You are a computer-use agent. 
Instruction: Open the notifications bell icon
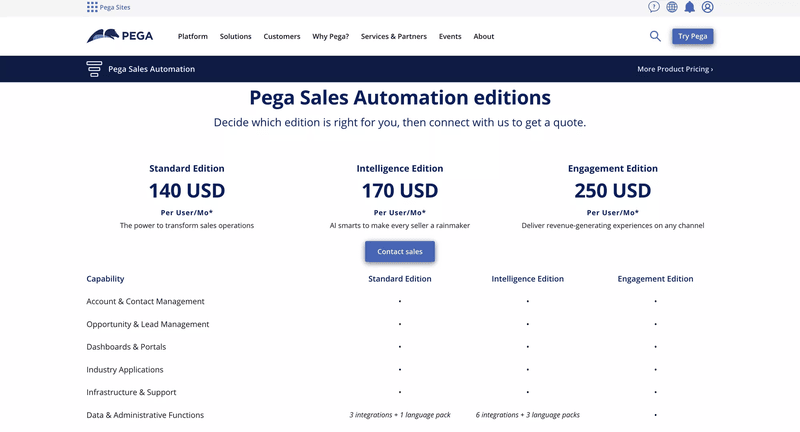pyautogui.click(x=689, y=7)
